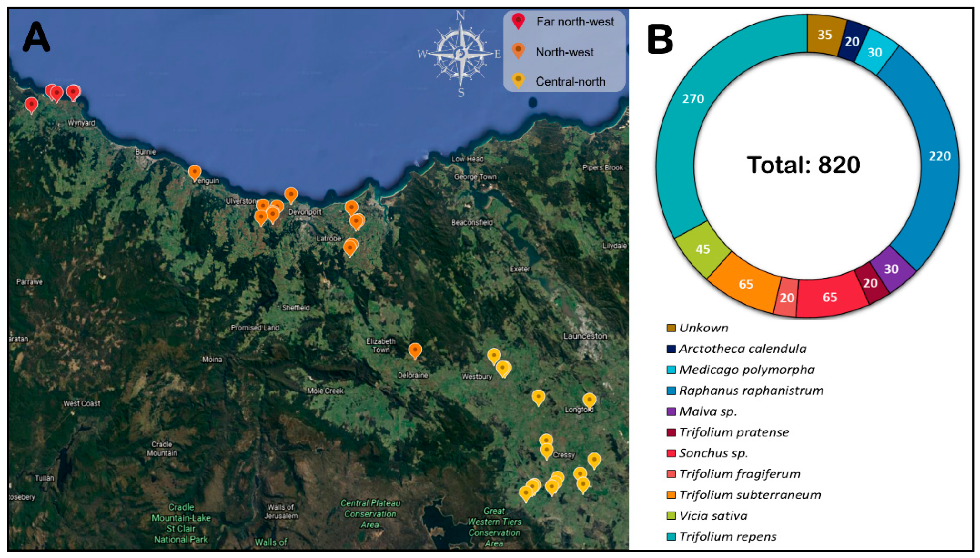Click the 'Total: 820' center text

pyautogui.click(x=804, y=165)
